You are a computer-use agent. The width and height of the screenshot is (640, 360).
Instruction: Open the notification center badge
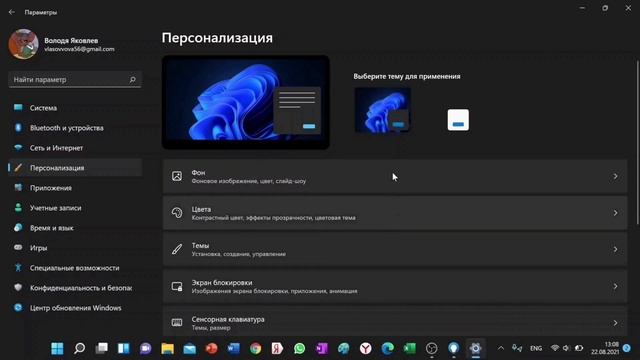tap(627, 348)
